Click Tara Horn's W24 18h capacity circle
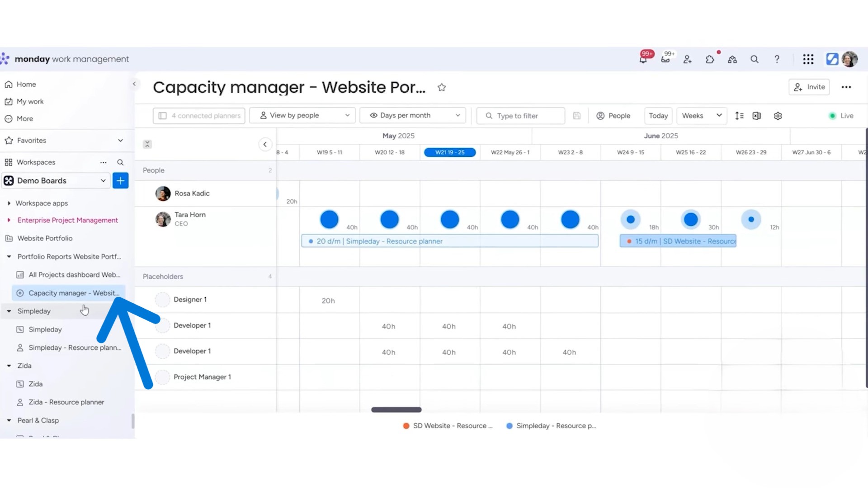The image size is (868, 488). (631, 220)
